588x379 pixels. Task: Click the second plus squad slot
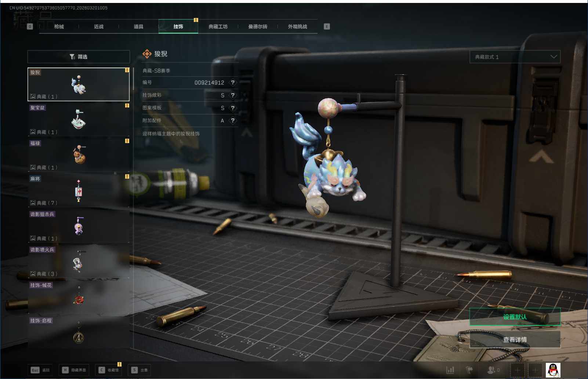[535, 370]
